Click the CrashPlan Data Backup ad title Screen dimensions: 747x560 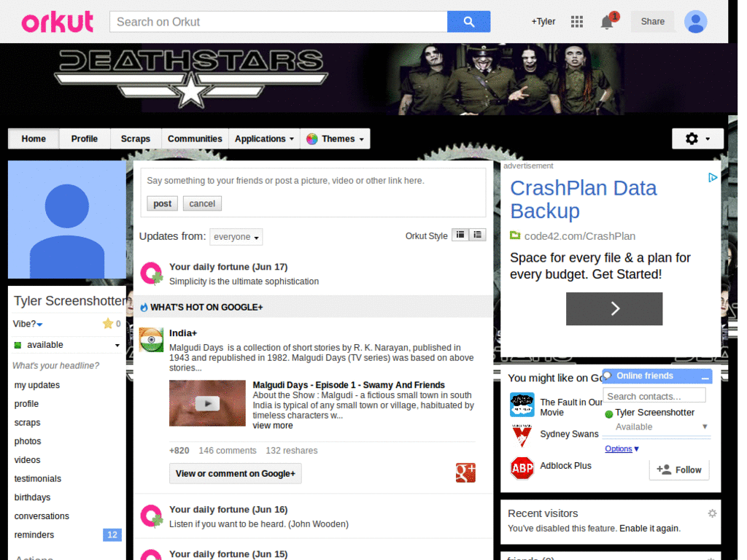[x=584, y=200]
